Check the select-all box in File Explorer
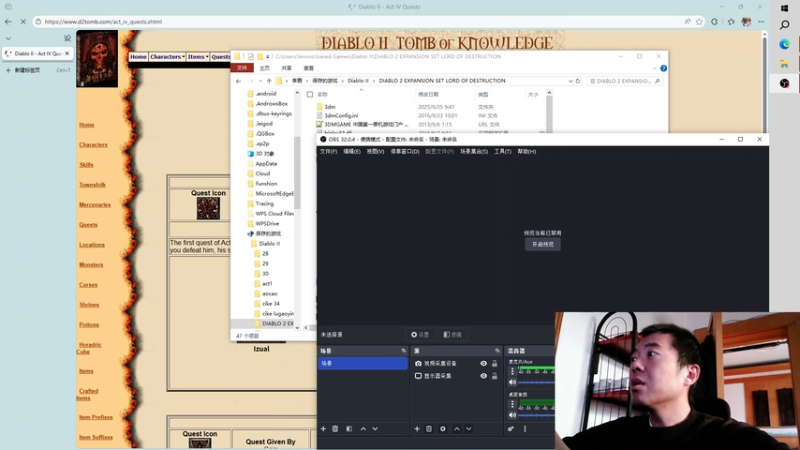 point(310,94)
